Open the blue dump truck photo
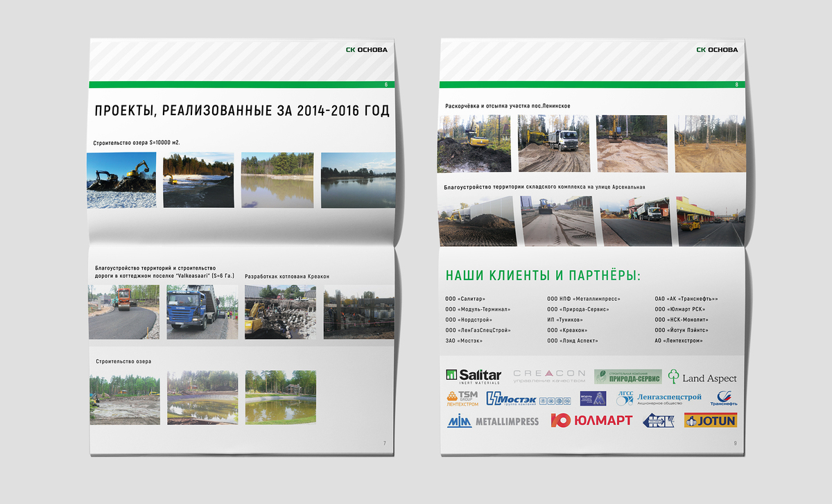Screen dimensions: 832x504 click(x=198, y=311)
